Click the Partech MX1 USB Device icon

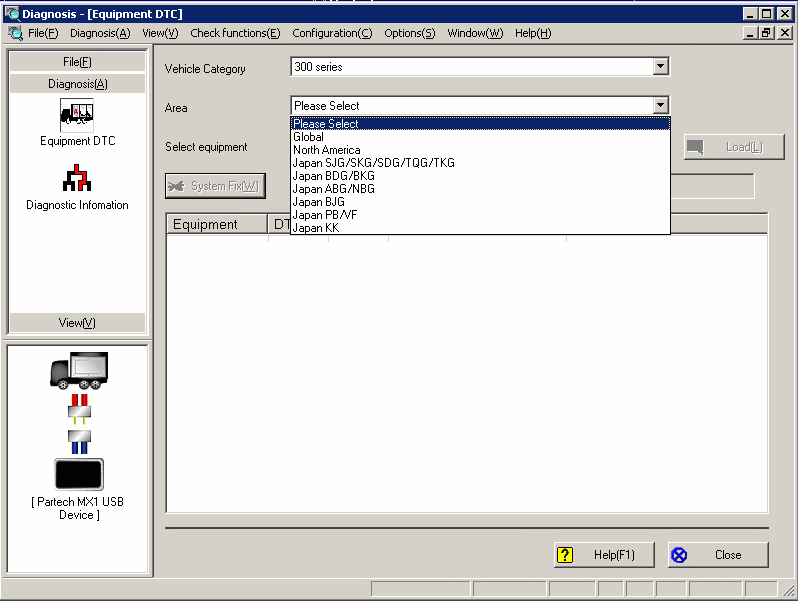pyautogui.click(x=78, y=474)
